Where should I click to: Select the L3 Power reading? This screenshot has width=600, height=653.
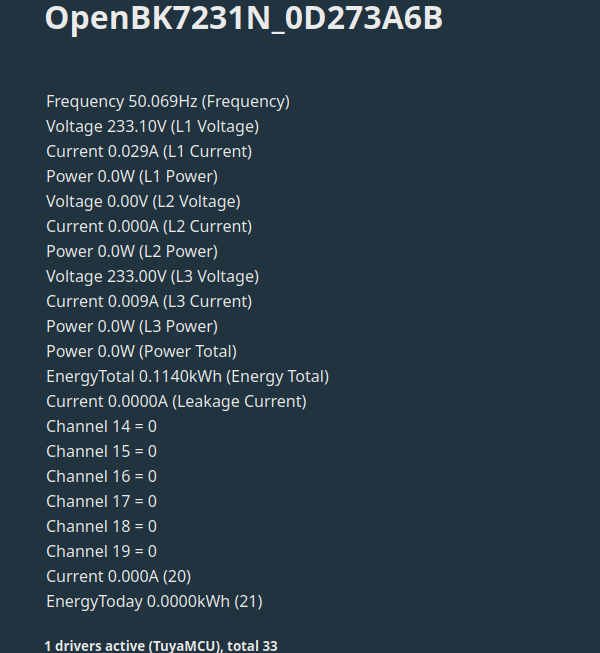click(x=132, y=326)
